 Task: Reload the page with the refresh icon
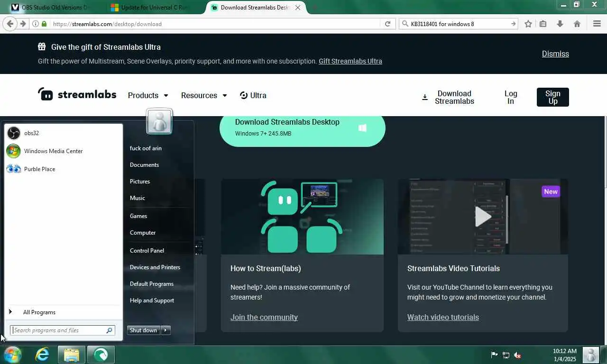click(387, 24)
